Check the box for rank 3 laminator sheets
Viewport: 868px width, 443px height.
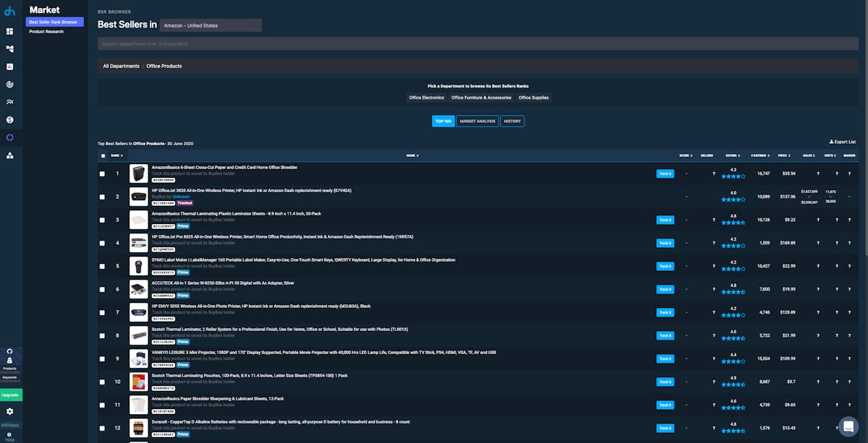tap(103, 220)
